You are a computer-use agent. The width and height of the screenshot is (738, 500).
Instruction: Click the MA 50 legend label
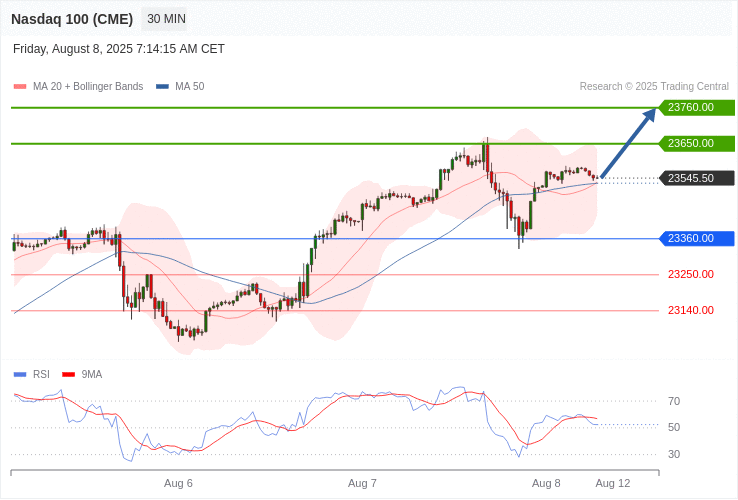click(190, 87)
